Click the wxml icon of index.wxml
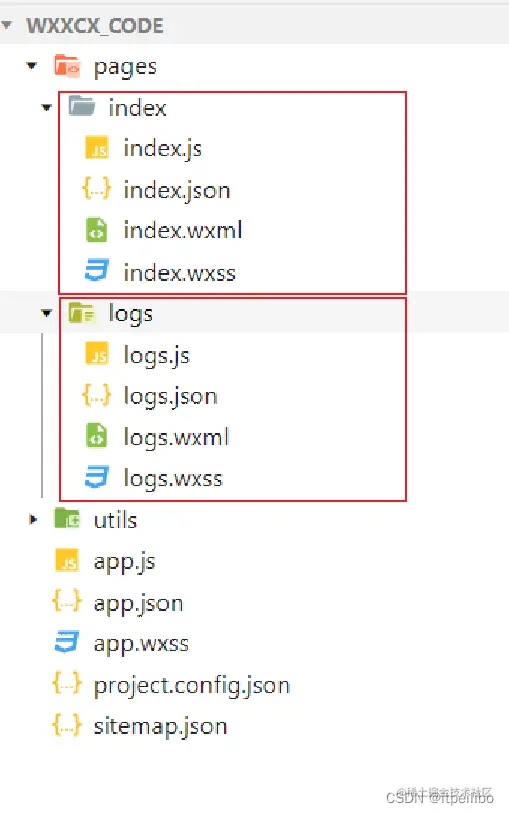This screenshot has height=815, width=509. click(x=97, y=230)
